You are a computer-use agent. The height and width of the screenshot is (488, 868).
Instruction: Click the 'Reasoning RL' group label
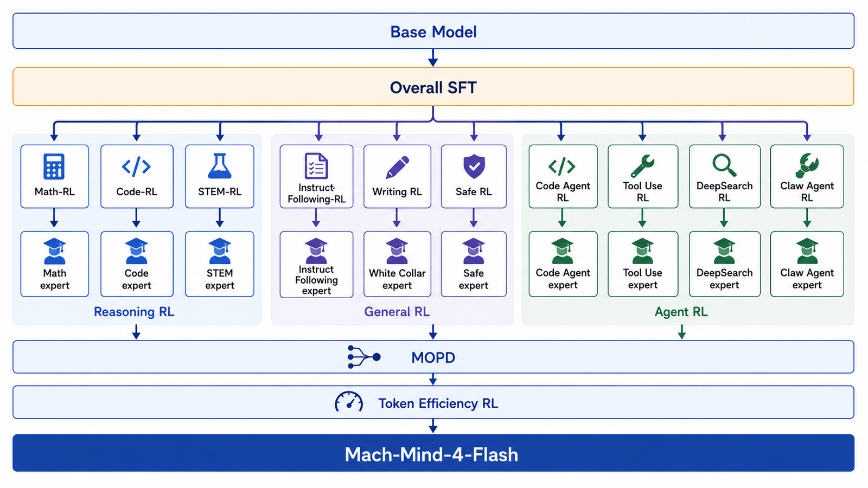coord(134,312)
